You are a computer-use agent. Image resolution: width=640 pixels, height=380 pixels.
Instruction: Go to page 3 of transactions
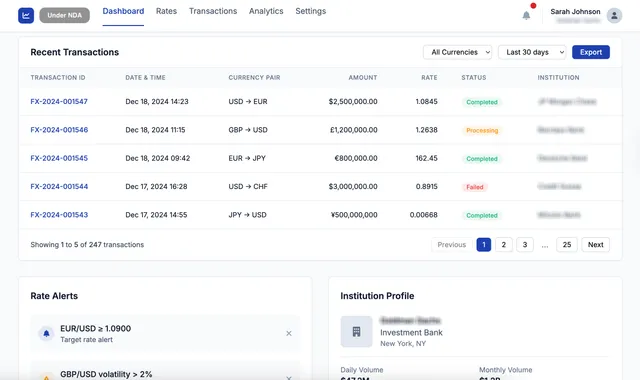pyautogui.click(x=525, y=244)
